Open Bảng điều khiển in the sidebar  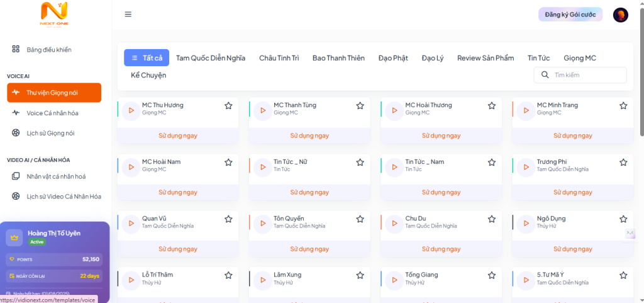click(49, 49)
